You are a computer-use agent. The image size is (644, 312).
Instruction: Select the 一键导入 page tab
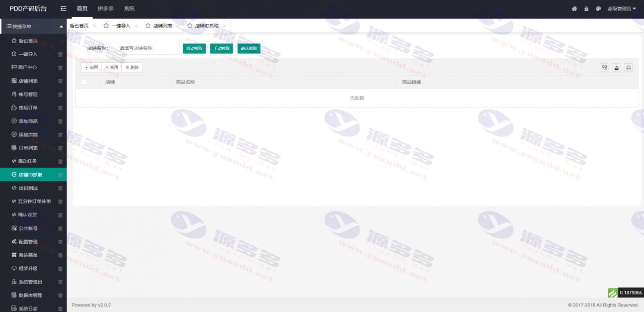coord(121,26)
